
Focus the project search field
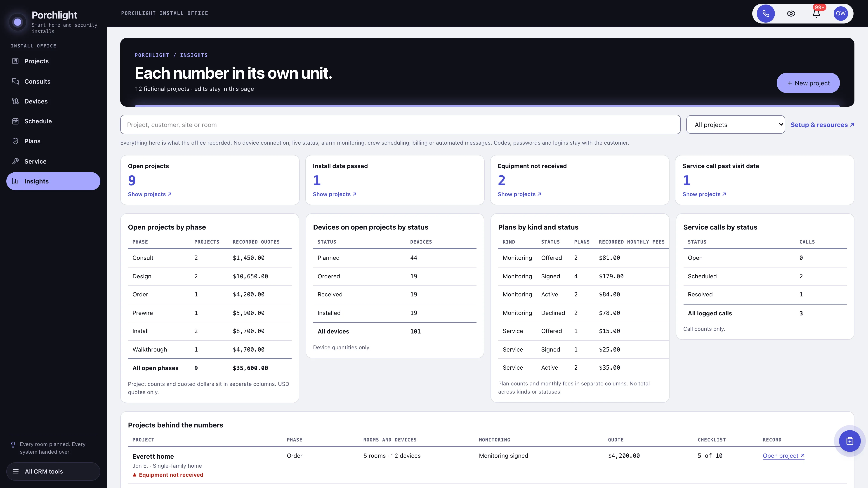coord(400,125)
